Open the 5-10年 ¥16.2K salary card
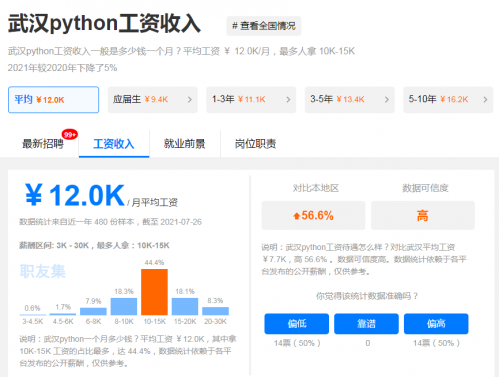 [448, 100]
